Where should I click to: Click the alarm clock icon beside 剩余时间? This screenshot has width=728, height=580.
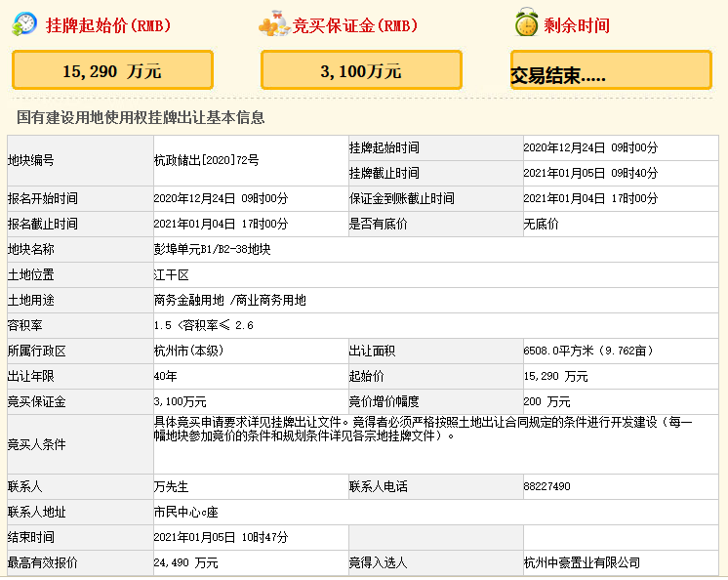(x=526, y=24)
